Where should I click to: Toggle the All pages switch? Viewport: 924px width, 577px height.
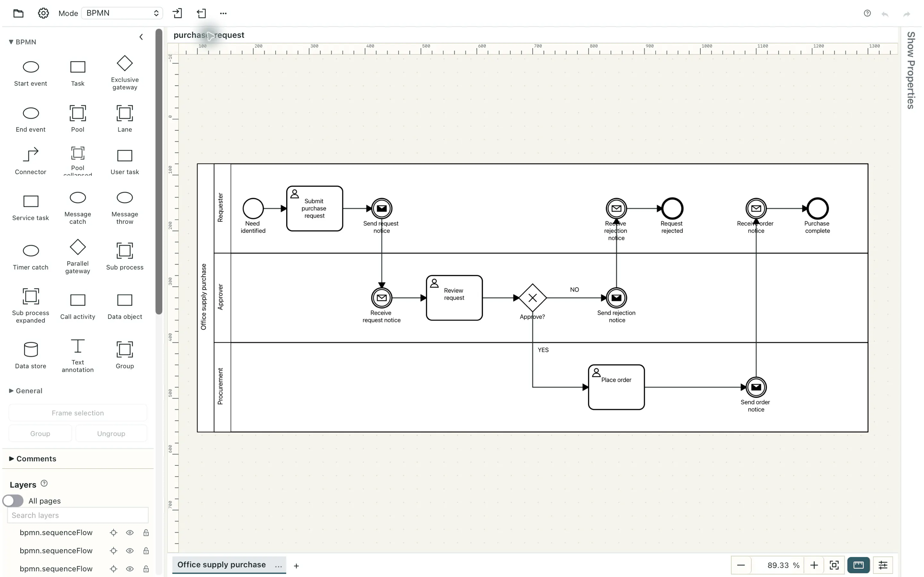(x=13, y=501)
